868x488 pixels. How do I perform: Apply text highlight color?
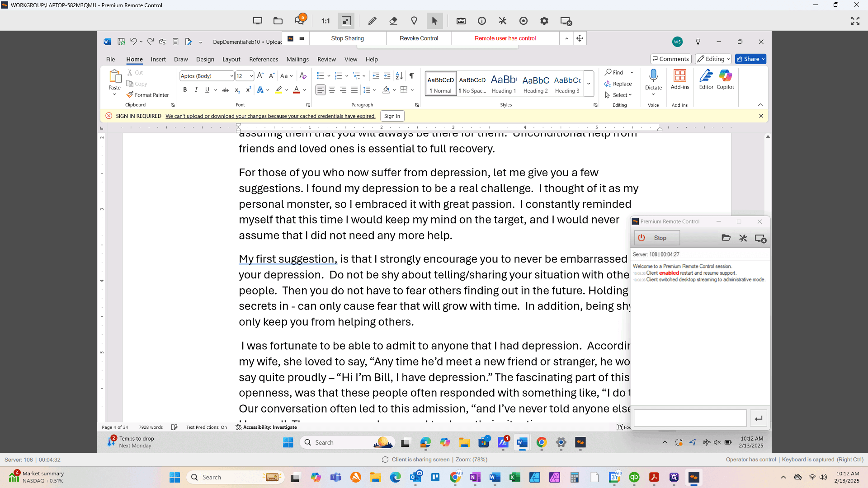(x=278, y=90)
